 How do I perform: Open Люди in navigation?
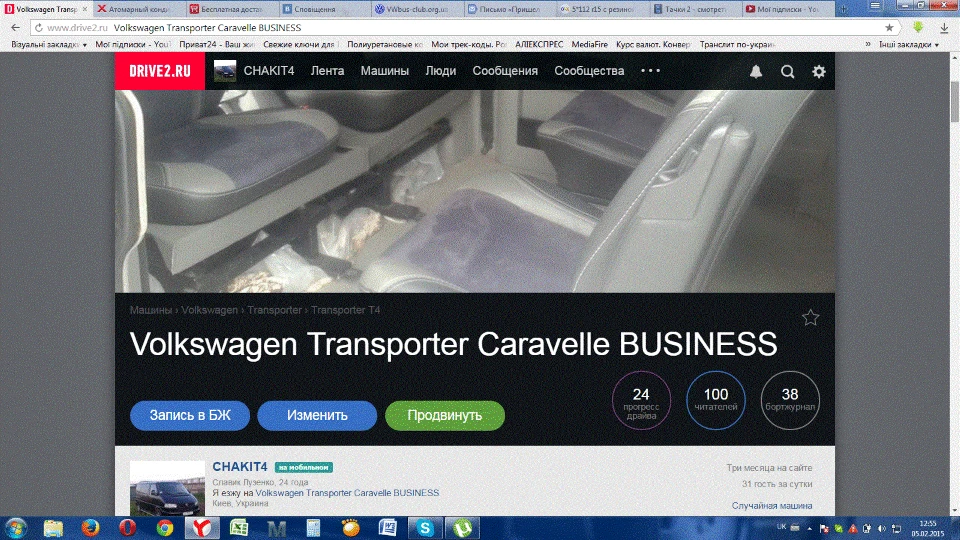441,71
